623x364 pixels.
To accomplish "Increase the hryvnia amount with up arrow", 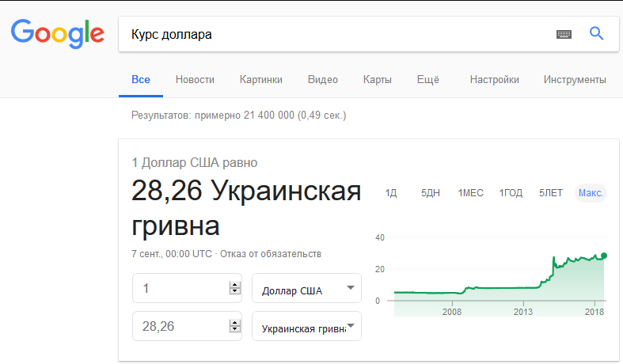I will coord(235,323).
